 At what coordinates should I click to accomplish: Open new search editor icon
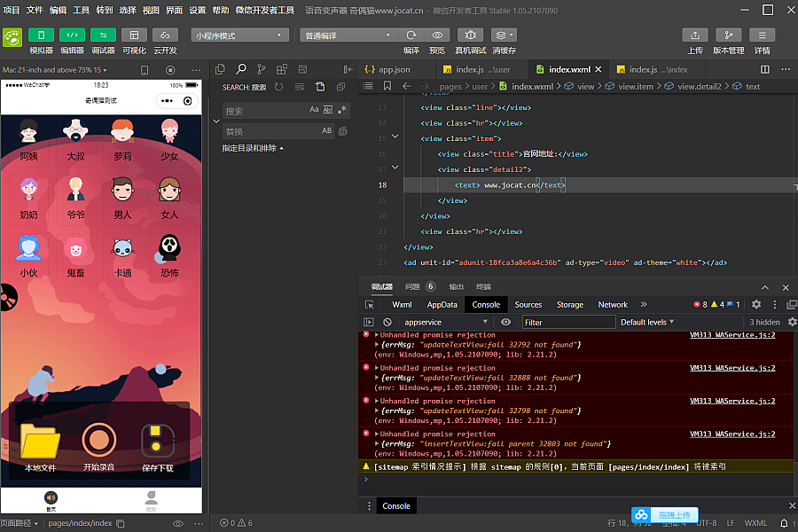coord(320,87)
